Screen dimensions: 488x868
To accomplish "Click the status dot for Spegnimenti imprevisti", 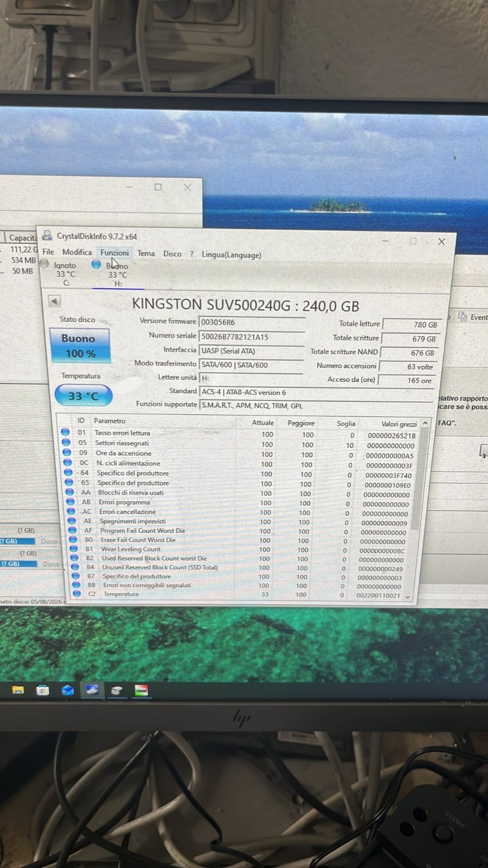I will coord(71,521).
